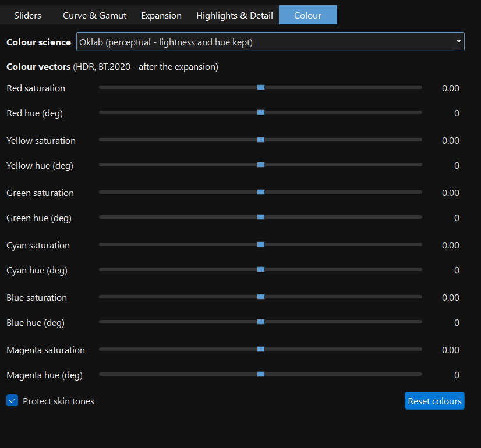Click the Yellow hue (deg) label
Image resolution: width=481 pixels, height=448 pixels.
pos(40,166)
